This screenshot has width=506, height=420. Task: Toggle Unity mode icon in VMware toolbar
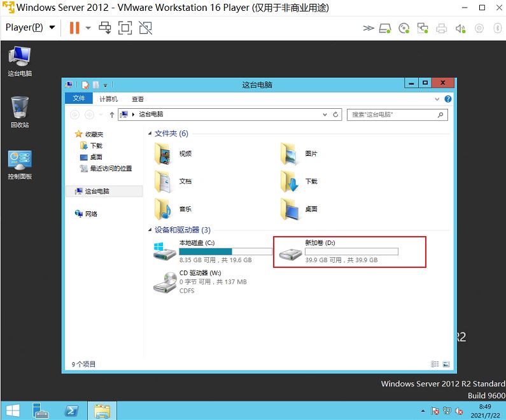coord(146,28)
